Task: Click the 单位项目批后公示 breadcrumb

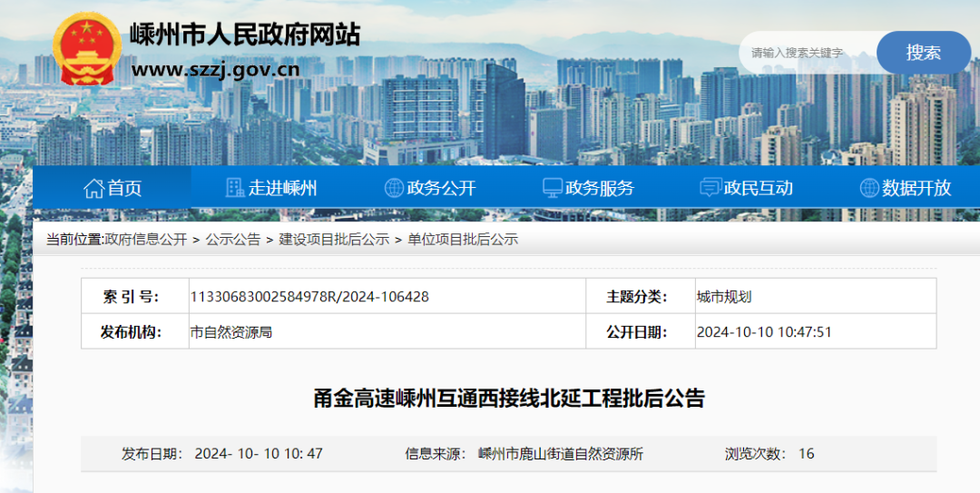Action: pos(463,240)
